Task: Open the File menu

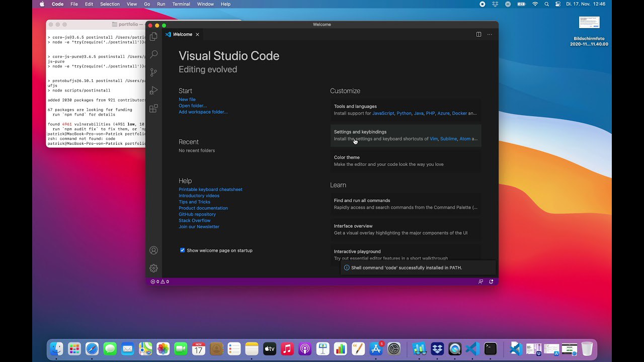Action: pos(74,4)
